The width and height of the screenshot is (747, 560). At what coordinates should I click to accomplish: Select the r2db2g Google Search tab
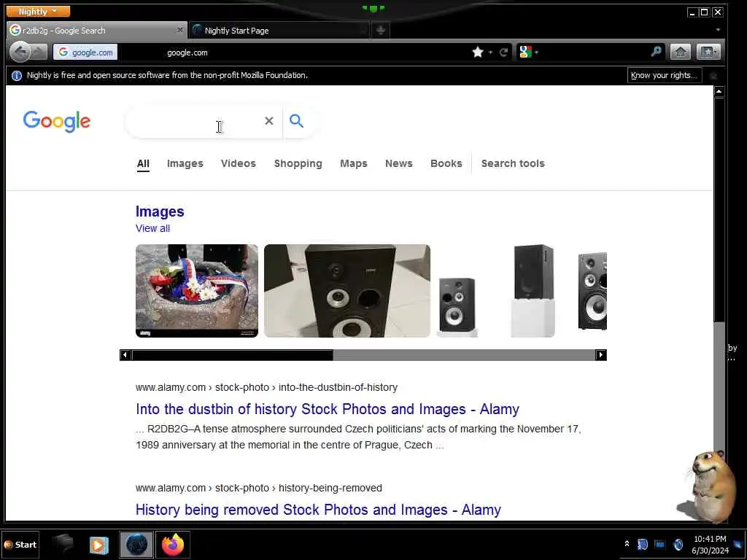pyautogui.click(x=97, y=31)
